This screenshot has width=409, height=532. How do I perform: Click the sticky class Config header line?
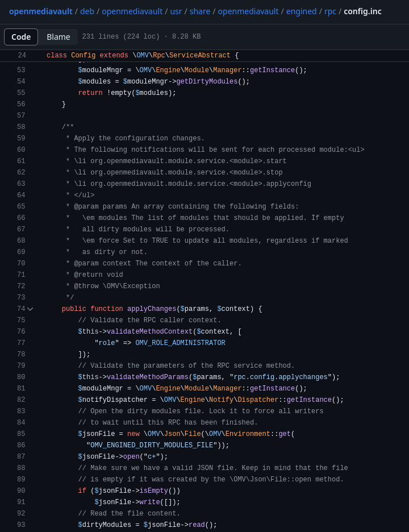tap(142, 56)
